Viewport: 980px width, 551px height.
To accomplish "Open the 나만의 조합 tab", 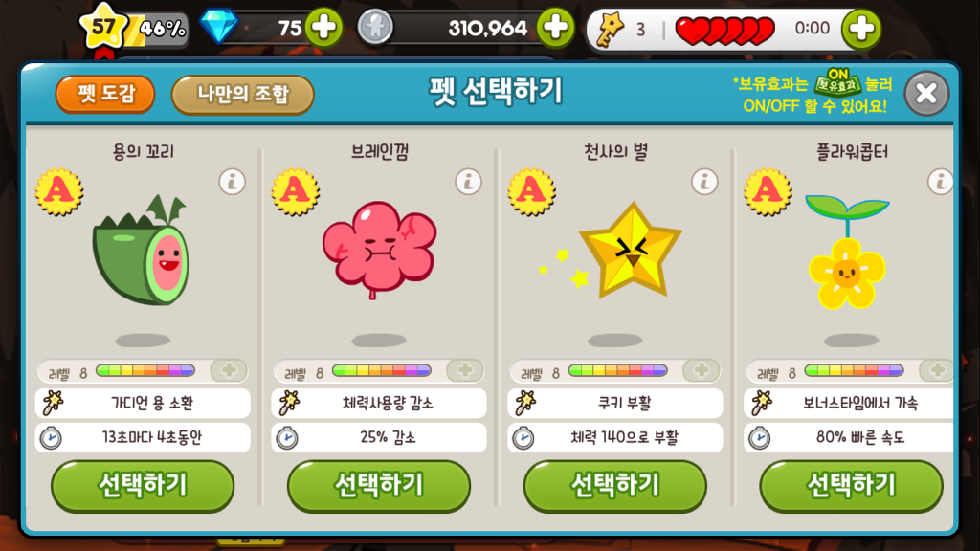I will point(242,95).
